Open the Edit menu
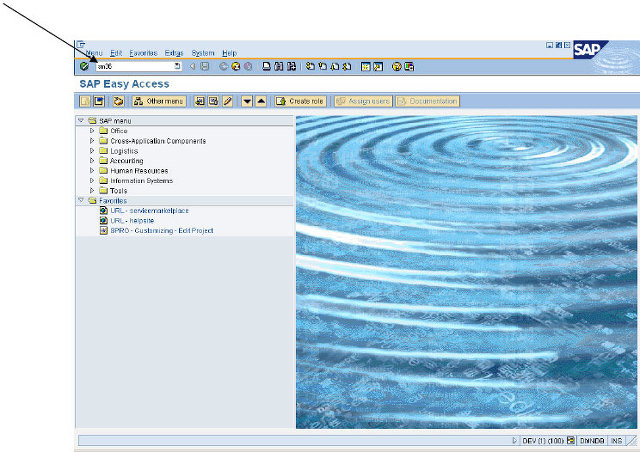 point(116,53)
